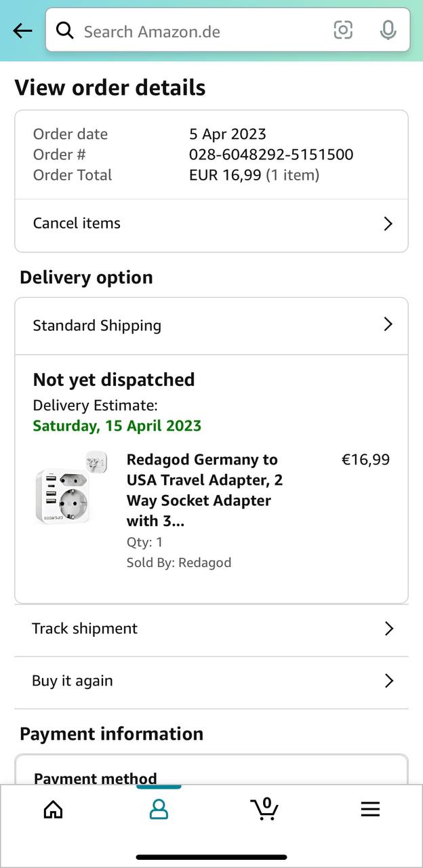Expand Cancel items chevron
The height and width of the screenshot is (868, 423).
(x=388, y=224)
